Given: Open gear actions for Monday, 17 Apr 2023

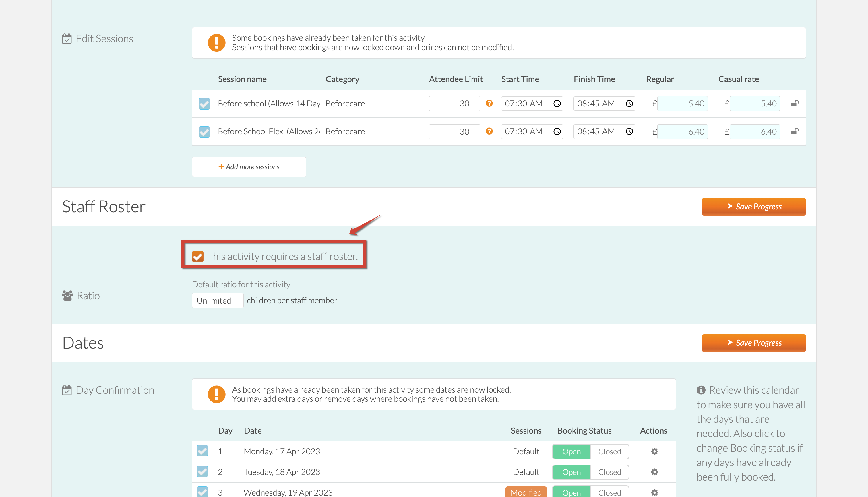Looking at the screenshot, I should point(654,451).
